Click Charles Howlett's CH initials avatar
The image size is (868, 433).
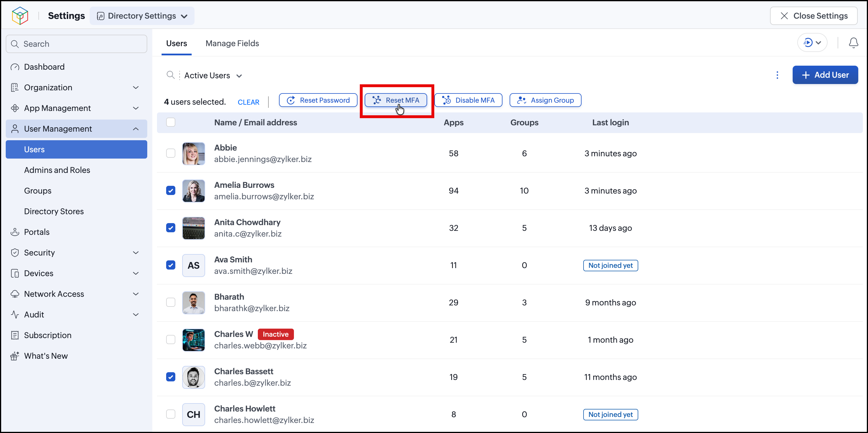(193, 414)
